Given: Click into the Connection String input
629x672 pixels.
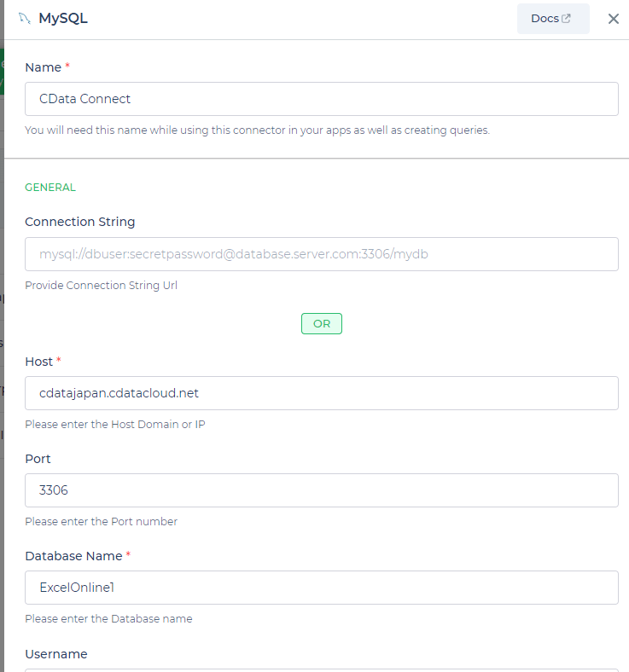Looking at the screenshot, I should pos(321,254).
